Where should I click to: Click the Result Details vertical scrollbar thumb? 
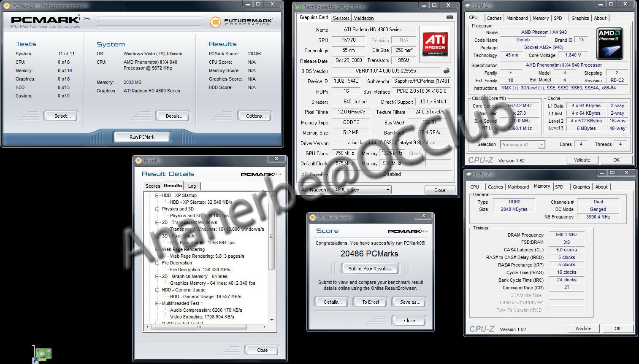click(271, 236)
